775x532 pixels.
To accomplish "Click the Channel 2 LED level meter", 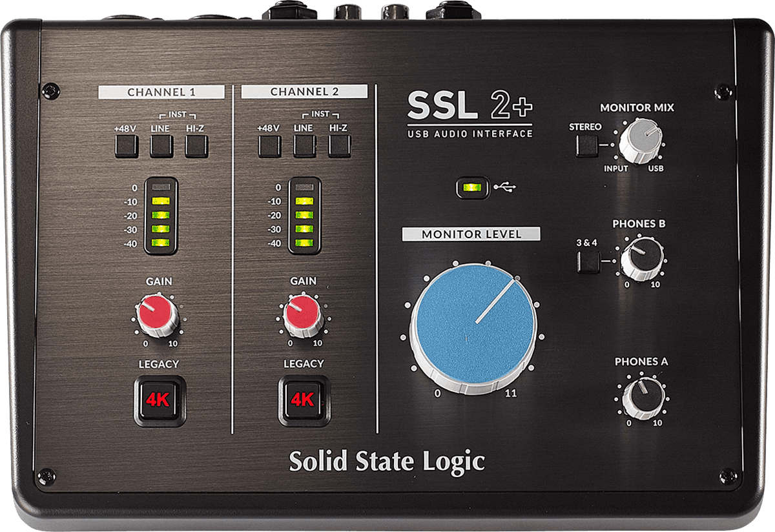I will (x=305, y=215).
